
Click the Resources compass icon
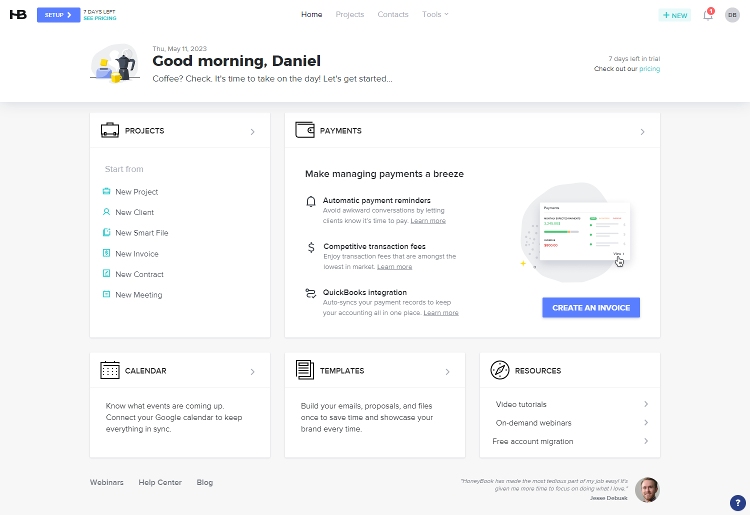(x=500, y=370)
